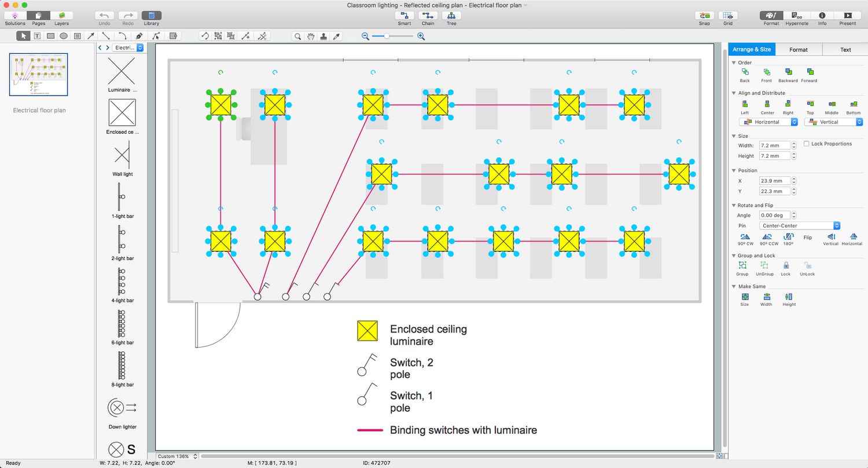Move object Backward one level
Viewport: 868px width, 468px height.
pos(788,75)
